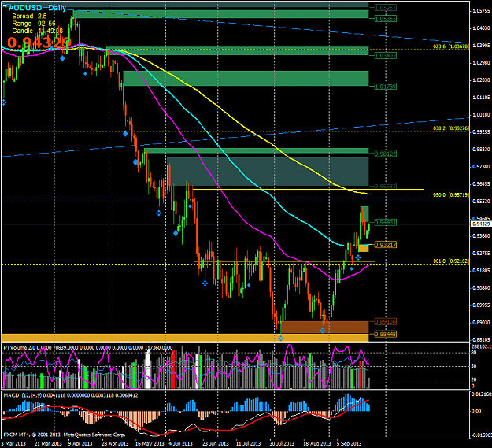Screen dimensions: 492x448
Task: Select the 0.93217 zone price label
Action: (x=386, y=245)
